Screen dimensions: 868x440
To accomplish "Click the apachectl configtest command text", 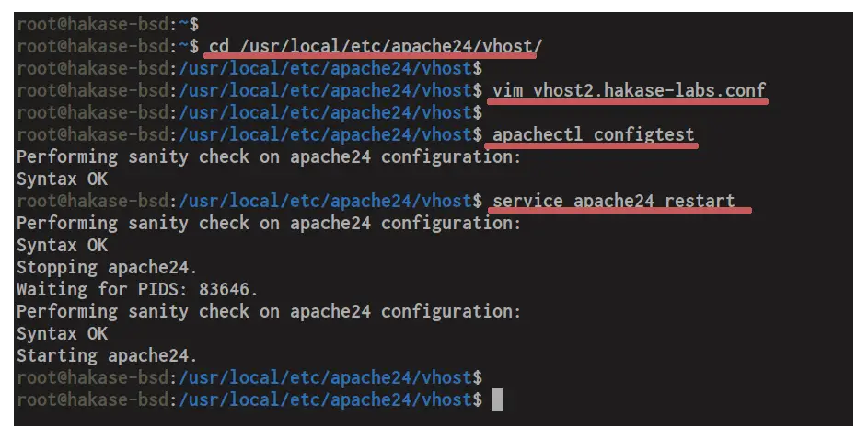I will [x=593, y=134].
